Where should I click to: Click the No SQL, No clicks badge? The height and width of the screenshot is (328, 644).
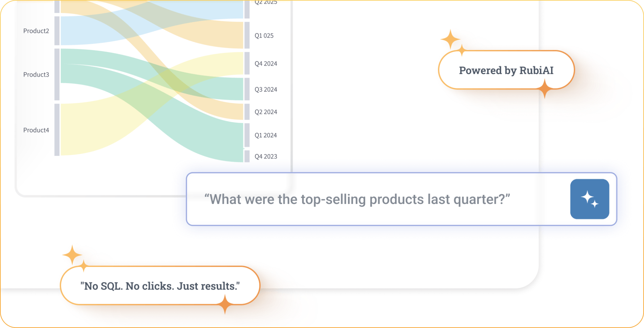coord(160,286)
